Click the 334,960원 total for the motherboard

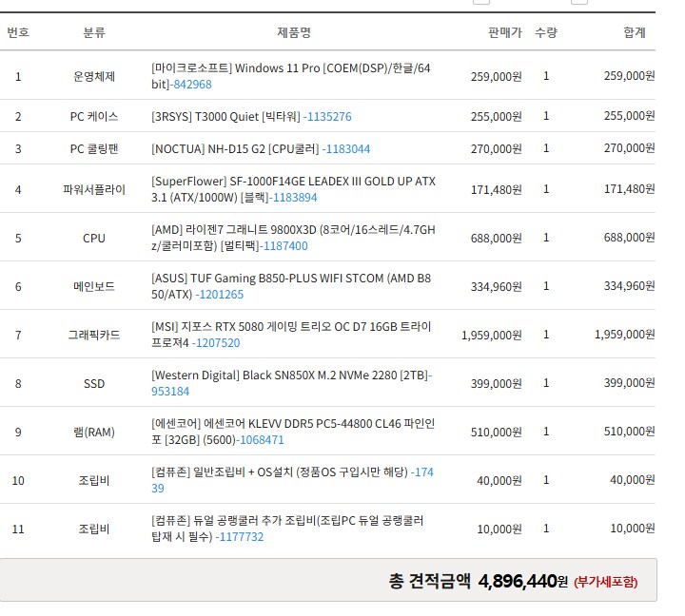click(630, 285)
